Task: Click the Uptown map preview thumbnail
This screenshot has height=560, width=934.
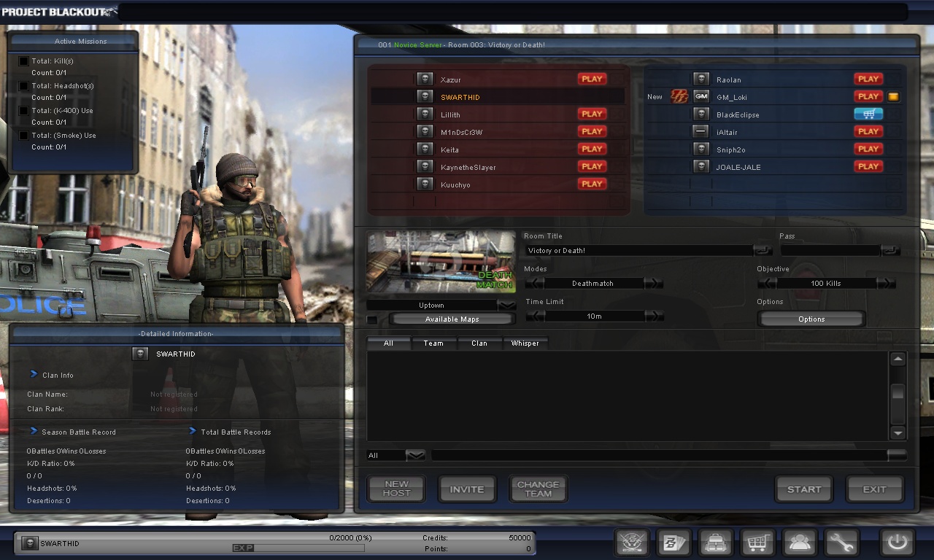Action: [x=441, y=262]
